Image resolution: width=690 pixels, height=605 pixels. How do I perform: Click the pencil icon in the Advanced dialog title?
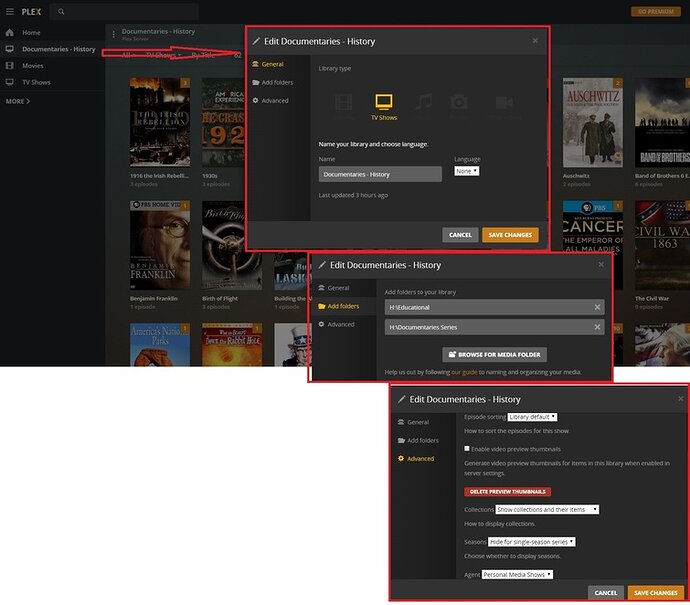401,399
